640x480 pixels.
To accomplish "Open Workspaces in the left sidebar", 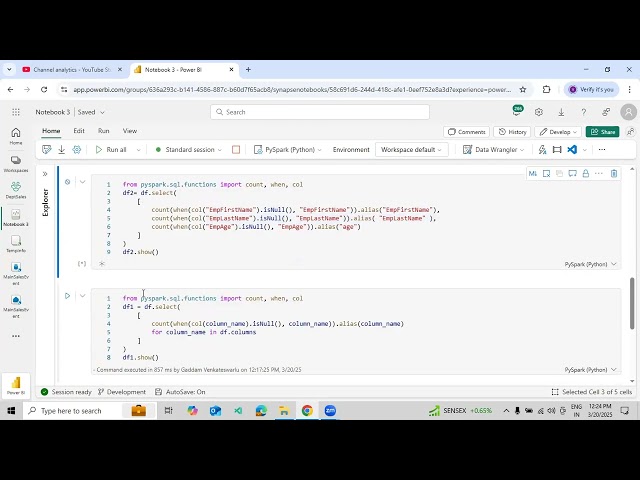I will (16, 164).
